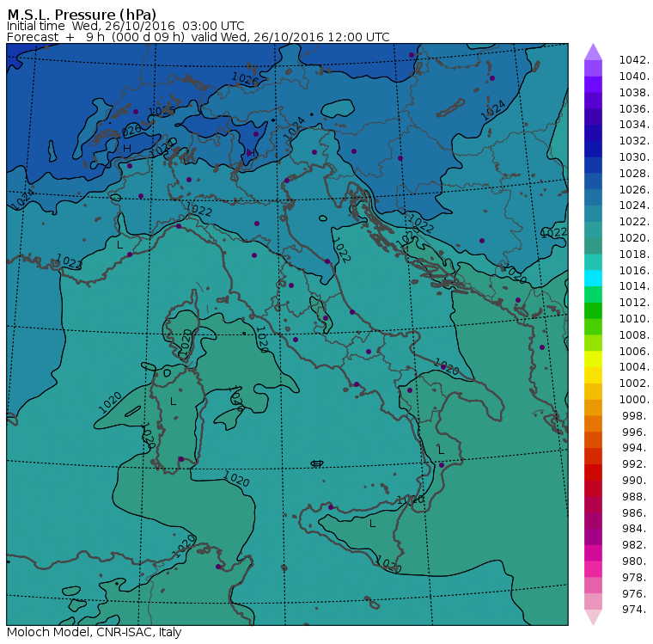
Task: Click the '980.' legend label
Action: 636,561
